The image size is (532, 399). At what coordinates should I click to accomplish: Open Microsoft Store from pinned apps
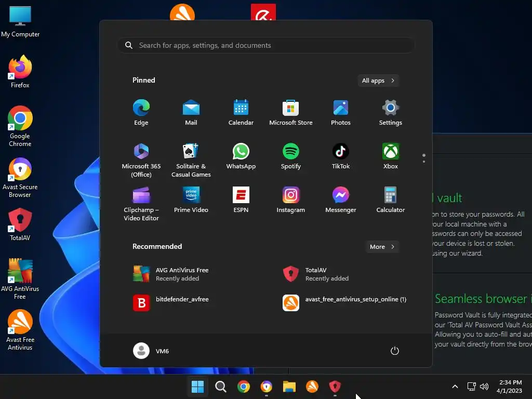[291, 113]
